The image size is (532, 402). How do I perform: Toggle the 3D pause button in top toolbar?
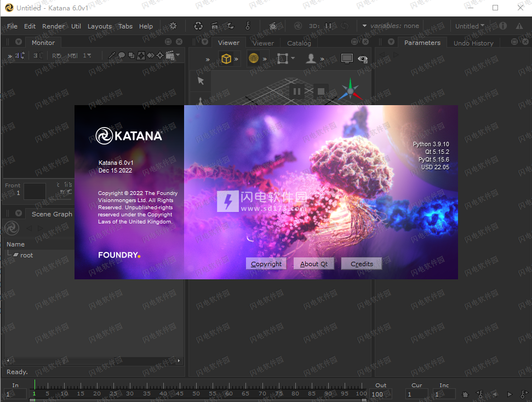point(328,26)
